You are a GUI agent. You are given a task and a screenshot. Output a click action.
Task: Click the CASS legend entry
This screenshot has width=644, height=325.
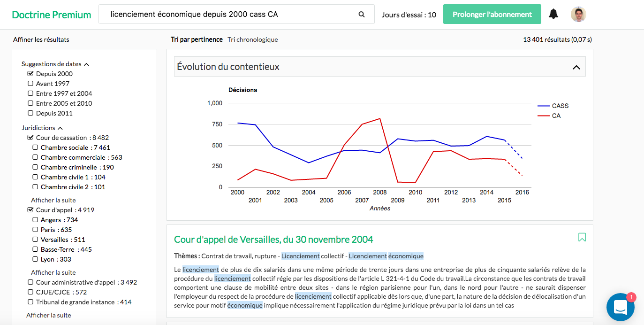click(553, 106)
